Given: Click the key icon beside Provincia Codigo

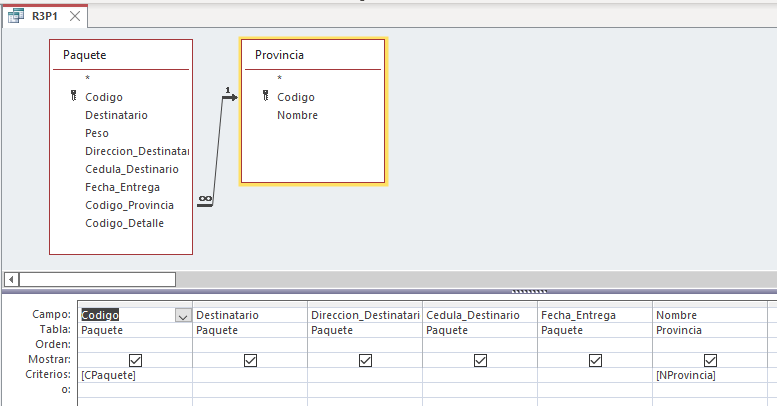Looking at the screenshot, I should [x=266, y=96].
